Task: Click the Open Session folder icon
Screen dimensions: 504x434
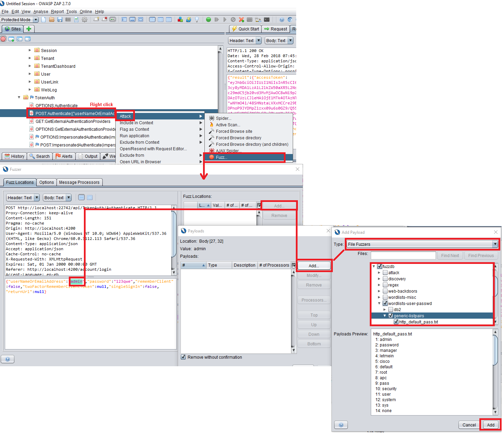Action: point(52,20)
